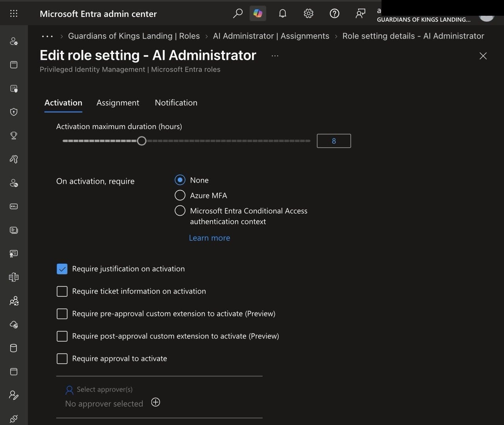Switch to the Notification tab
The width and height of the screenshot is (504, 425).
tap(176, 103)
